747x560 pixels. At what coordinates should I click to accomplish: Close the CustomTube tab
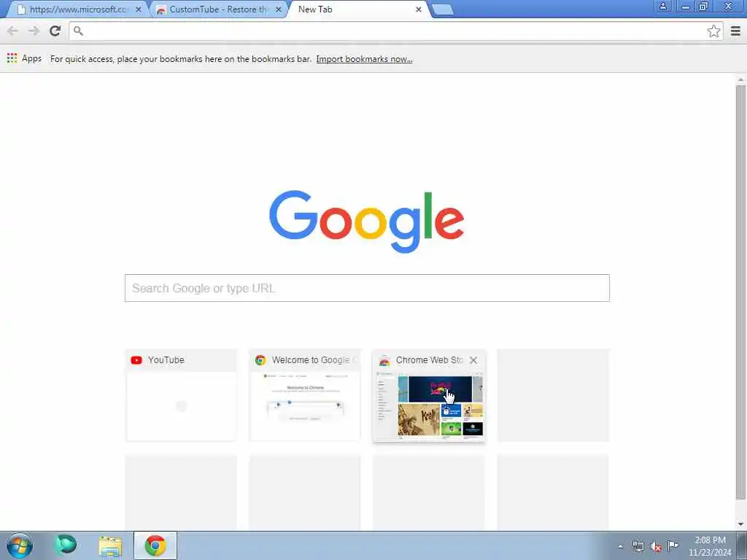coord(279,9)
